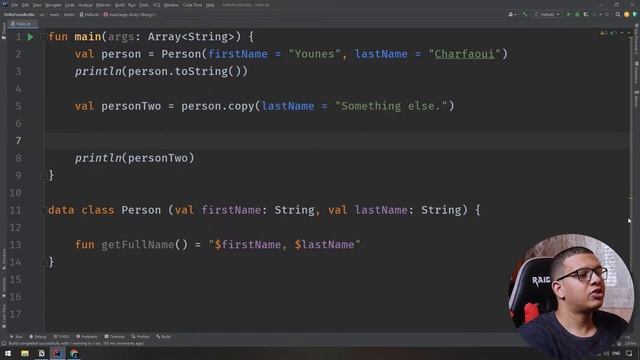Open the Build menu
640x360 pixels.
tap(120, 5)
